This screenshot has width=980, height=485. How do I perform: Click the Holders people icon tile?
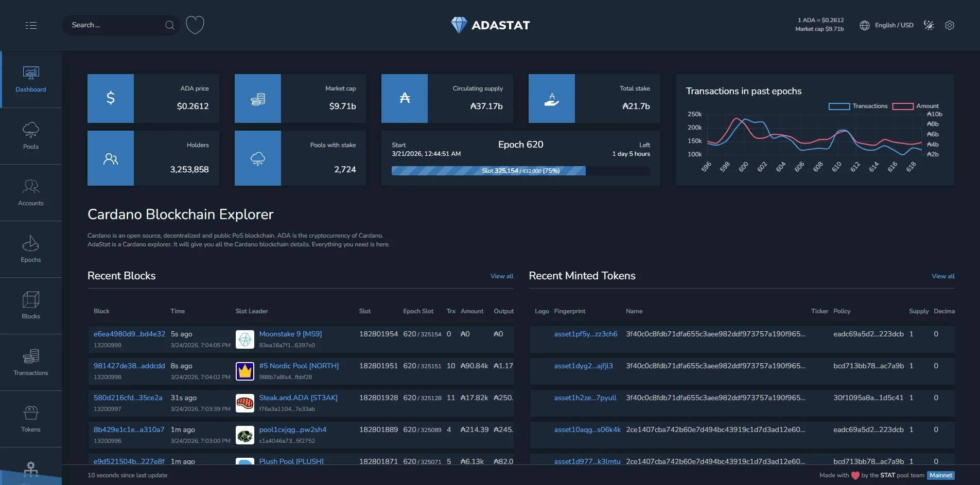pos(111,158)
